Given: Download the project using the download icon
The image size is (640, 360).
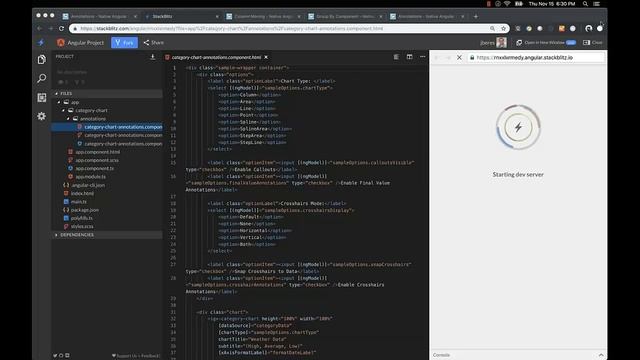Looking at the screenshot, I should tap(153, 57).
